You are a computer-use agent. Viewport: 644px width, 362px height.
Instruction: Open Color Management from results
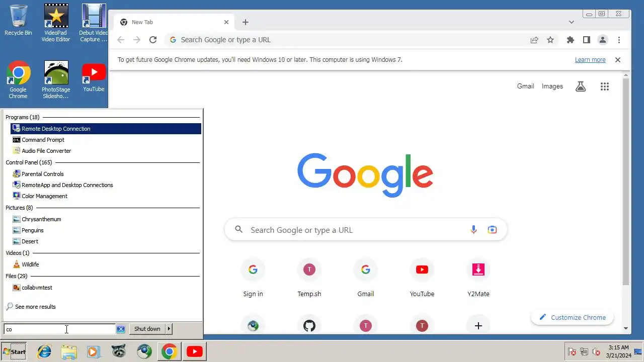[x=106, y=196]
